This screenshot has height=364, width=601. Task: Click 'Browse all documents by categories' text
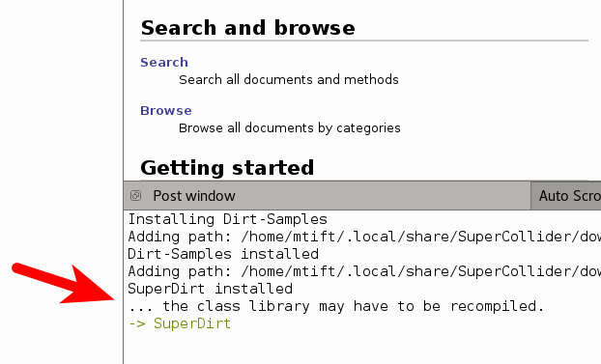(289, 128)
